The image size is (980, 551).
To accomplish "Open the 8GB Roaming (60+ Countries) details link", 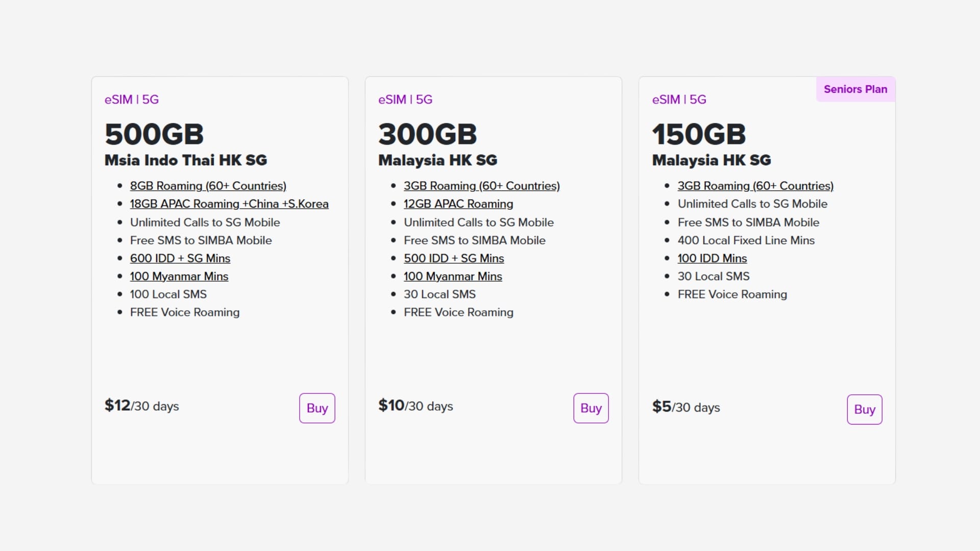I will (x=208, y=186).
